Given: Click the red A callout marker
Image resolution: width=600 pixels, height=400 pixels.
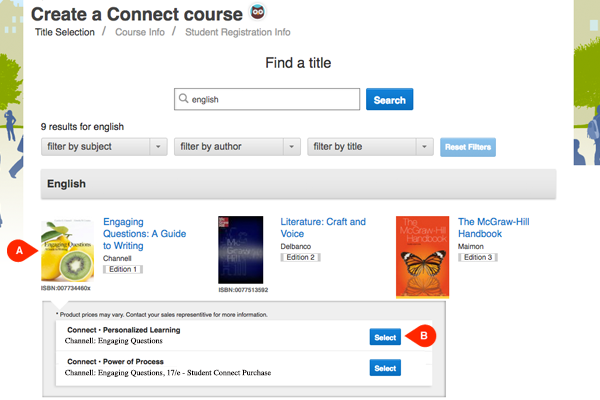Looking at the screenshot, I should click(17, 251).
